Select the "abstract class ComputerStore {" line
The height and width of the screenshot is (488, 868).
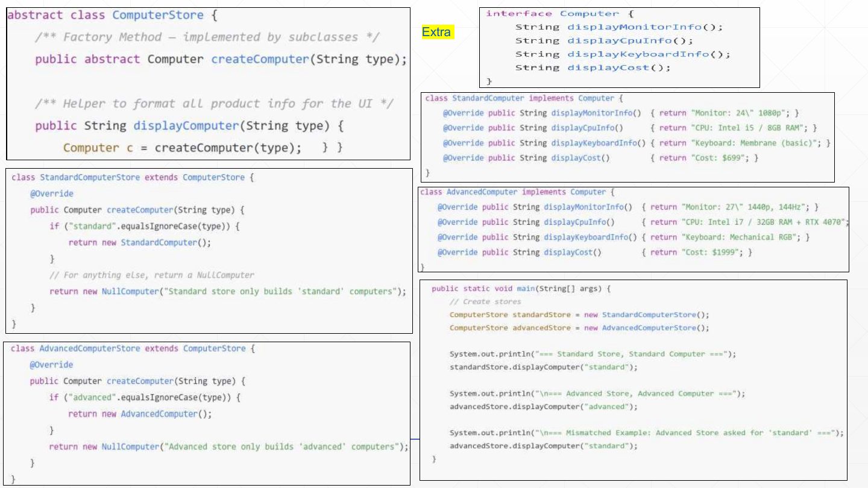114,15
